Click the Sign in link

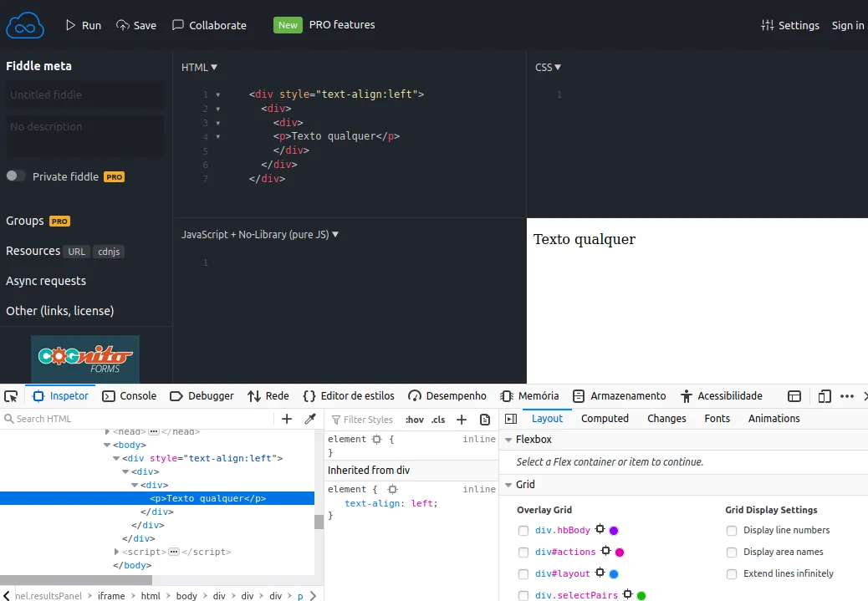coord(847,25)
